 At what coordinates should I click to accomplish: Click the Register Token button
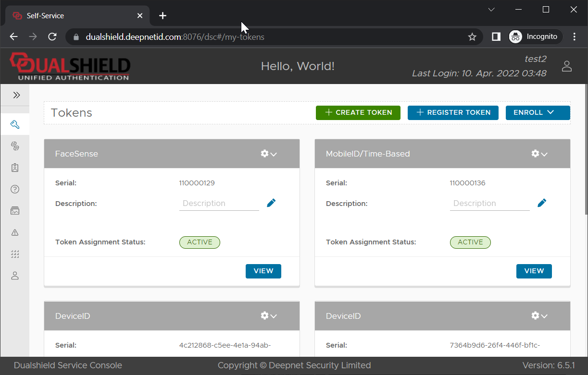click(453, 112)
